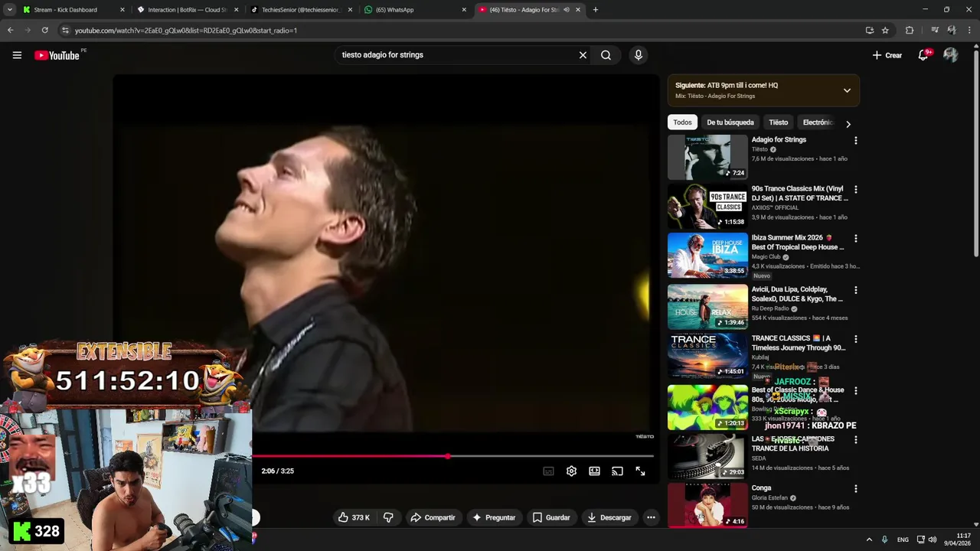980x551 pixels.
Task: Open browser extensions puzzle icon
Action: tap(910, 31)
